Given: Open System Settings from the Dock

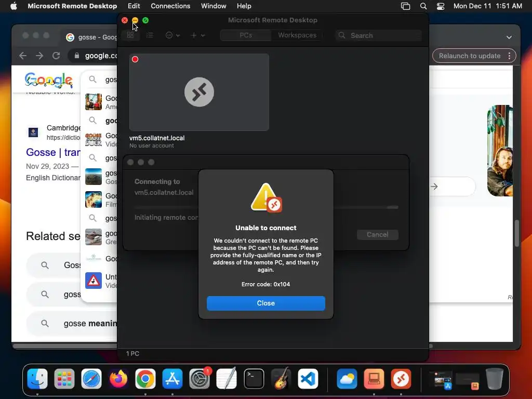Looking at the screenshot, I should coord(199,379).
